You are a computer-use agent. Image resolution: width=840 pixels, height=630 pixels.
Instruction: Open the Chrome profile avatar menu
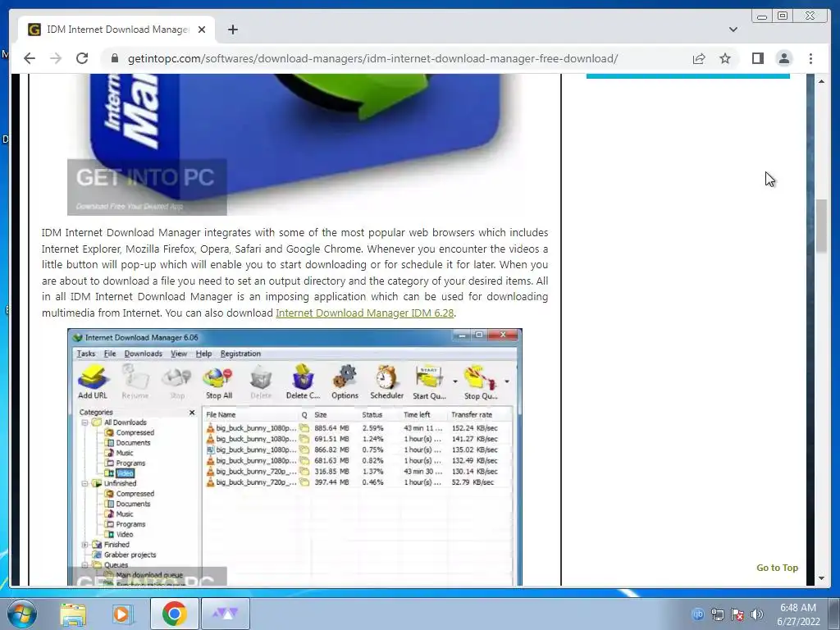pyautogui.click(x=783, y=58)
